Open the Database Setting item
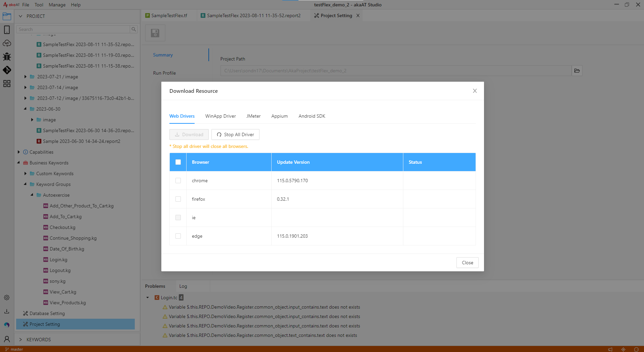Screen dimensions: 644x352 coord(47,313)
